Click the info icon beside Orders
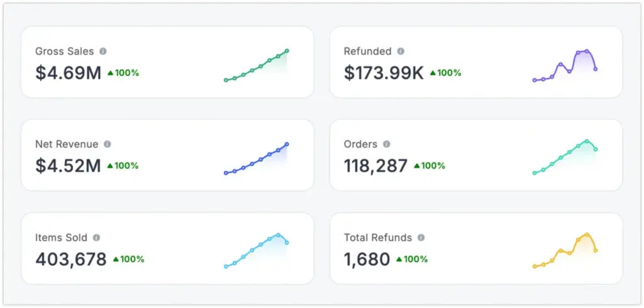Image resolution: width=644 pixels, height=308 pixels. click(387, 145)
